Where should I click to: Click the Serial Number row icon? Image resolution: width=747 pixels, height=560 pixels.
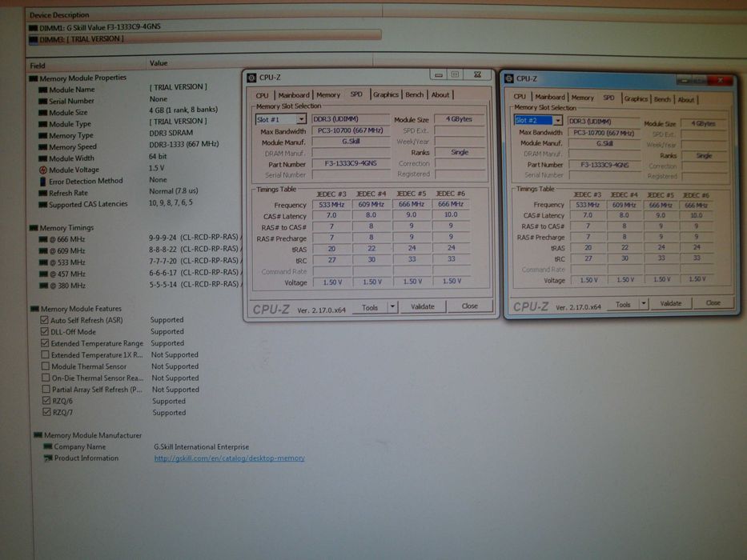(43, 101)
